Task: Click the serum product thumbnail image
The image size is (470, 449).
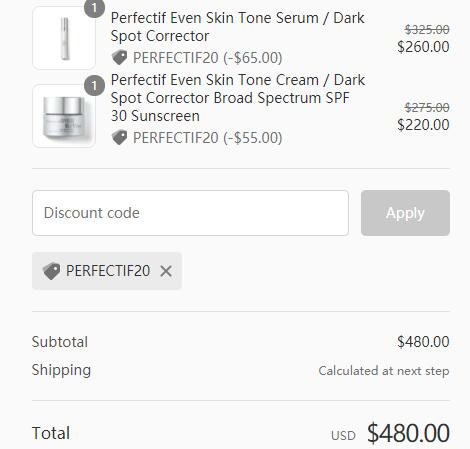Action: tap(64, 38)
